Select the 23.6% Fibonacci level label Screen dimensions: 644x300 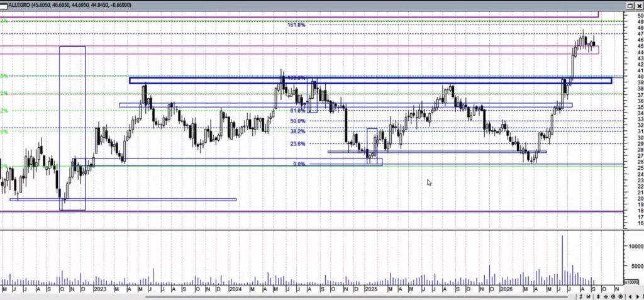pos(297,144)
